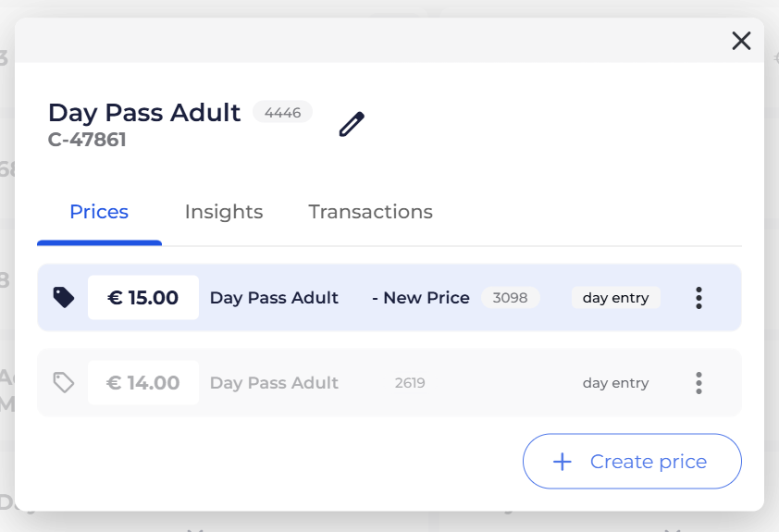This screenshot has width=779, height=532.
Task: Click the outlined tag icon on €14.00 row
Action: [x=63, y=382]
